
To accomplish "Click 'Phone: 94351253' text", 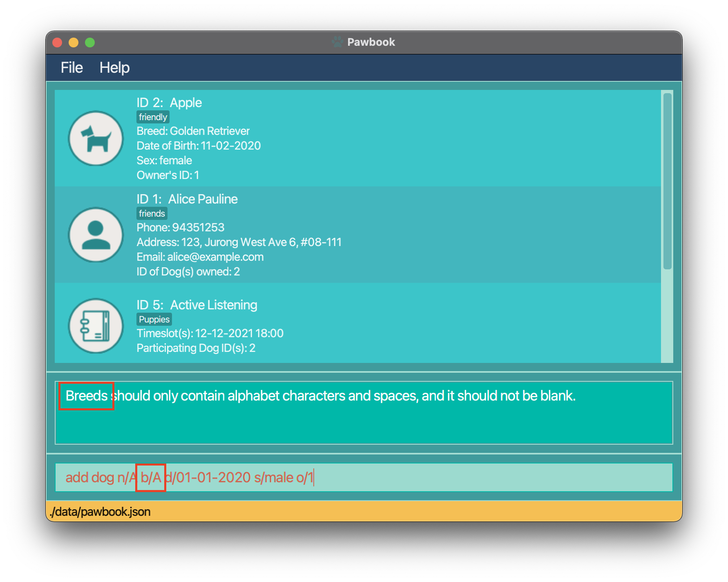I will 181,227.
